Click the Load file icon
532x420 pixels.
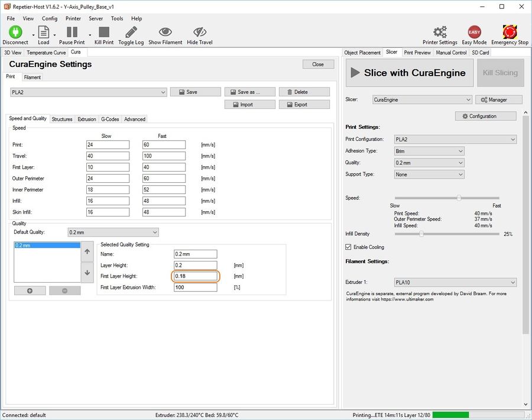pyautogui.click(x=43, y=32)
